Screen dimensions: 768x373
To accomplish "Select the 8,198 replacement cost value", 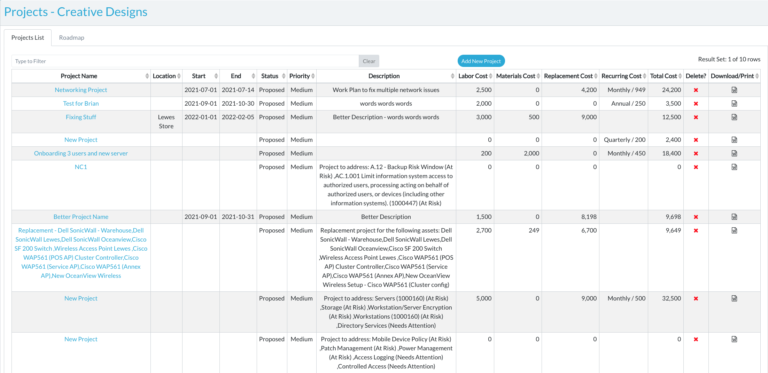I will (x=589, y=217).
